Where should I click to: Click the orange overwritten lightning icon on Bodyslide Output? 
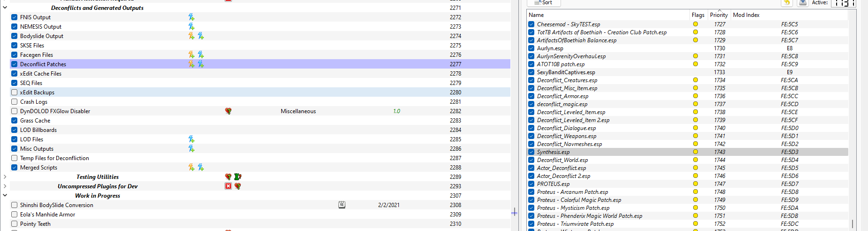click(191, 36)
